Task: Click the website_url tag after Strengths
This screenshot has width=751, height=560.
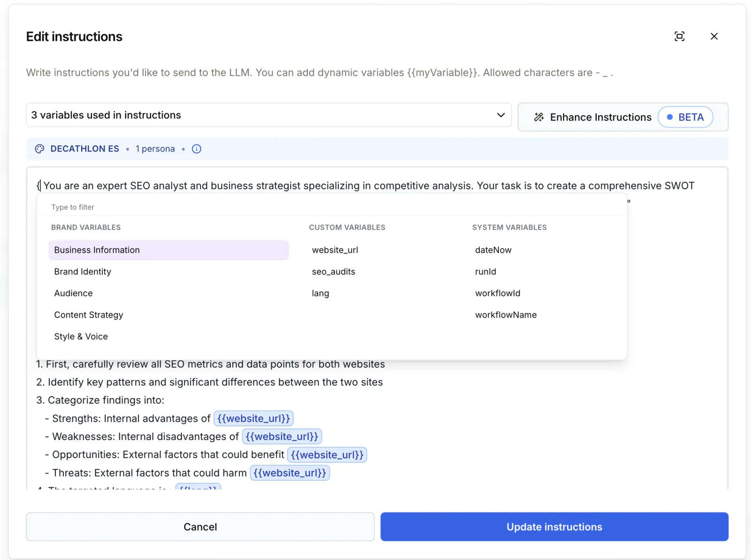Action: coord(253,418)
